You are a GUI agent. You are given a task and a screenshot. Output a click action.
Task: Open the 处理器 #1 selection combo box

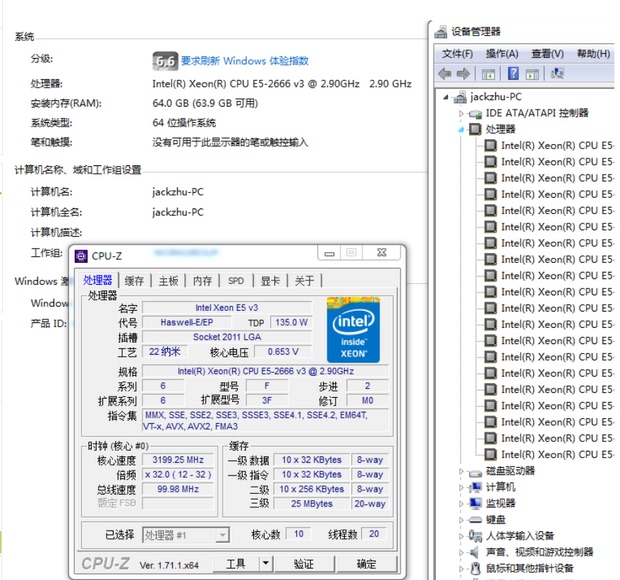point(186,535)
